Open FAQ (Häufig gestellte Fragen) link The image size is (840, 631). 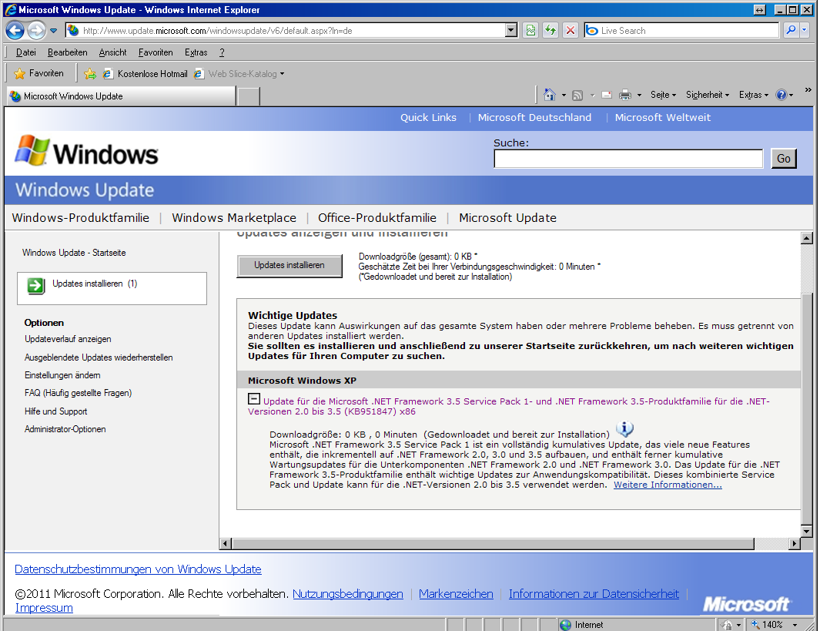click(79, 393)
